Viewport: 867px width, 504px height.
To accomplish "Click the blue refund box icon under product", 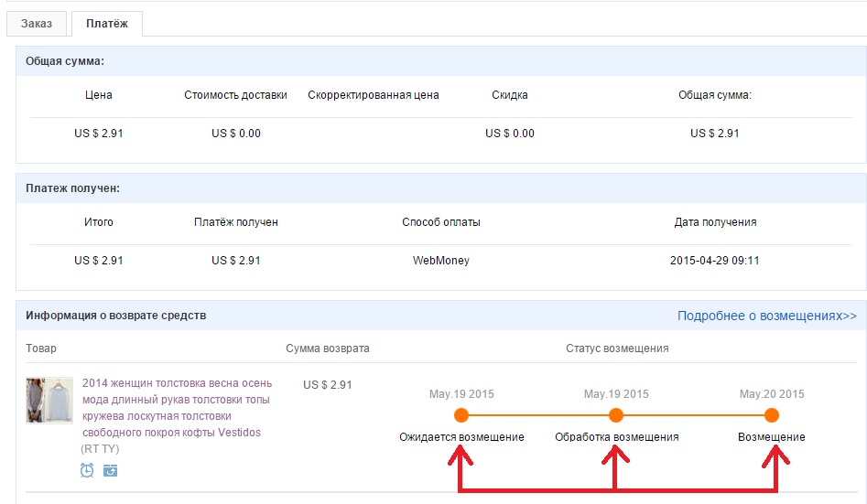I will coord(111,470).
